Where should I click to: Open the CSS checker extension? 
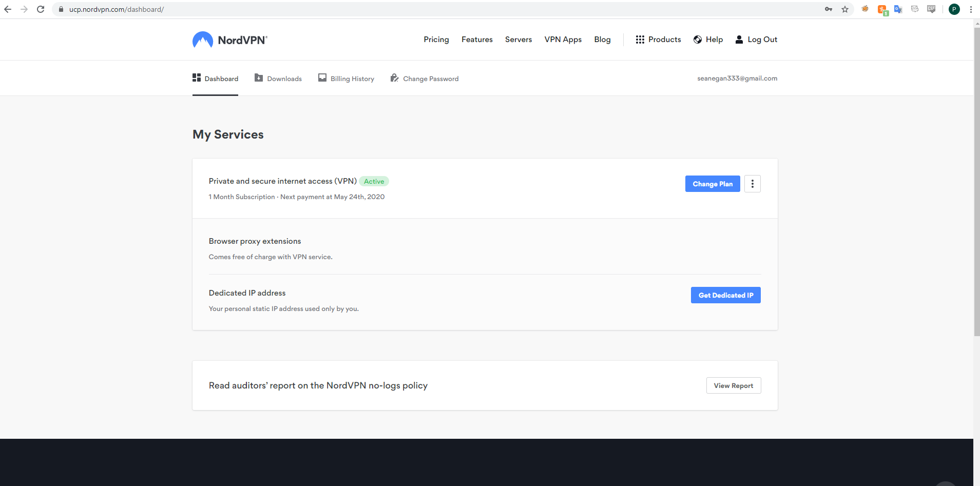click(931, 9)
